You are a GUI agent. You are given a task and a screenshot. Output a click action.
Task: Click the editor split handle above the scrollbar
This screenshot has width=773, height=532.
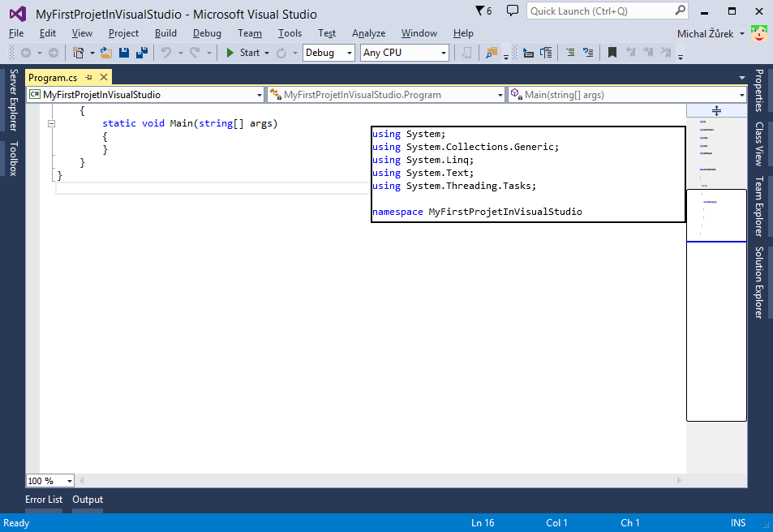point(716,110)
